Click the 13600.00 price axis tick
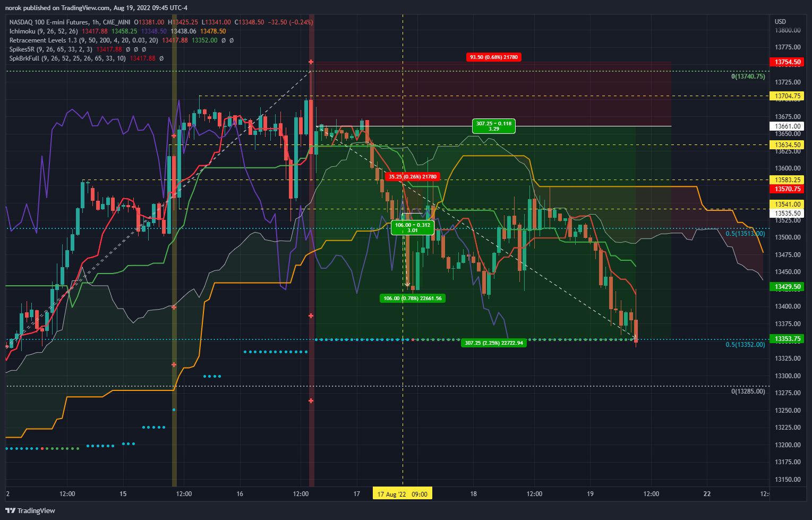 (x=788, y=168)
